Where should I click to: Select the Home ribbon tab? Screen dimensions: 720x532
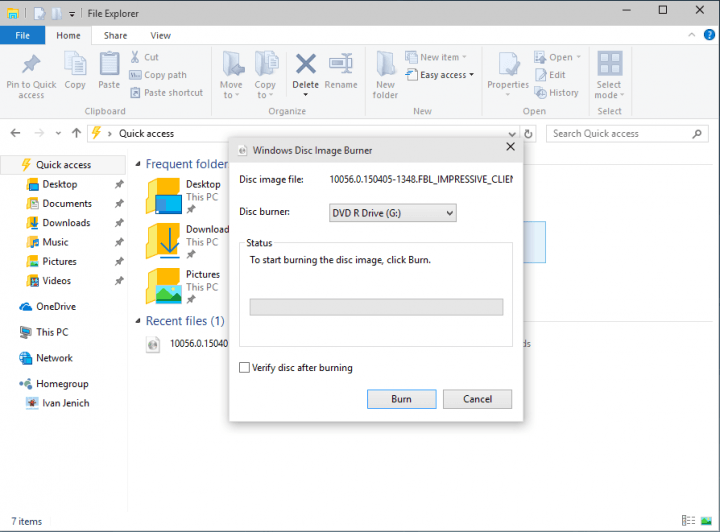(x=68, y=35)
